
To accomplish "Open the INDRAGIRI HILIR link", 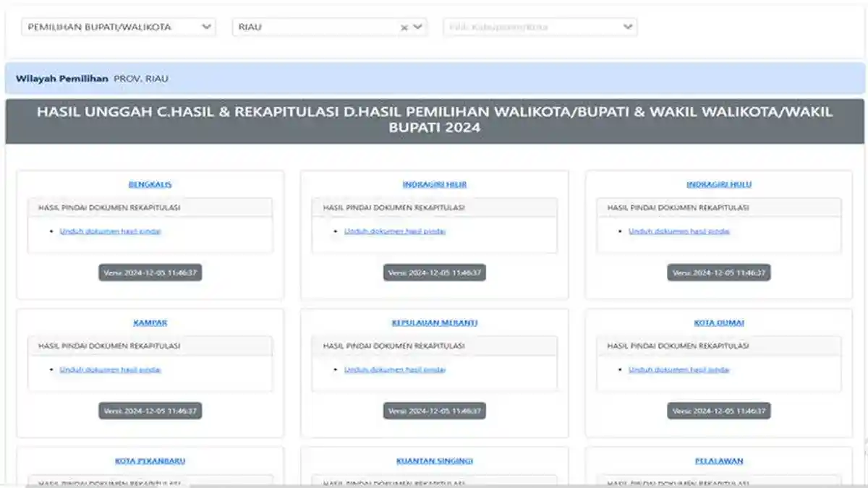I will pos(435,184).
